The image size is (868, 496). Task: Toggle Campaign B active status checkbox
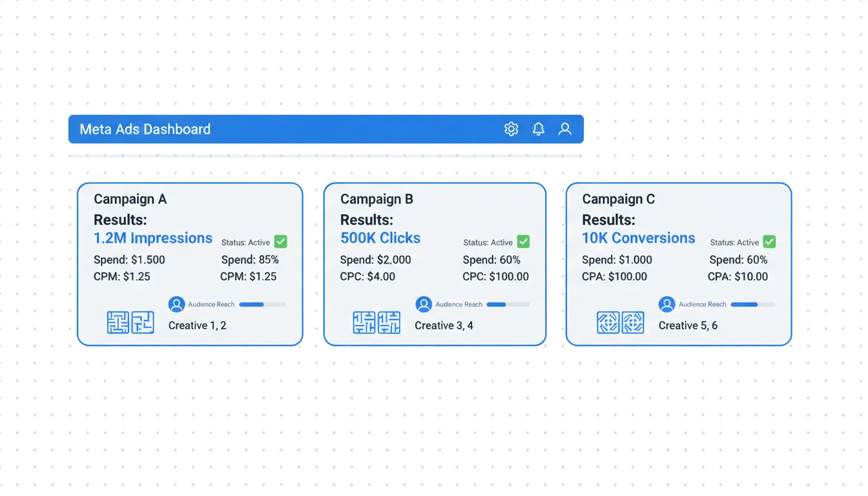(523, 242)
